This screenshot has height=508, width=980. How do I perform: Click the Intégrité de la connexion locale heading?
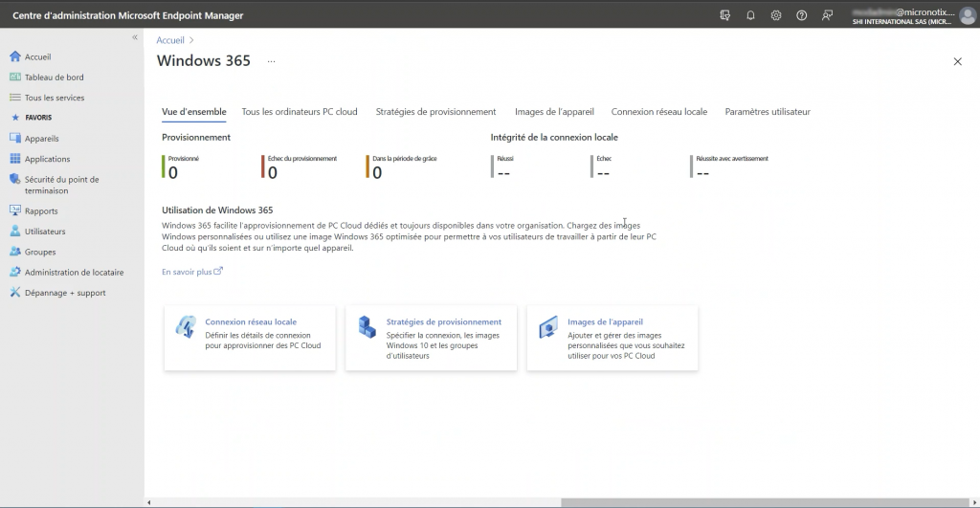(x=554, y=138)
